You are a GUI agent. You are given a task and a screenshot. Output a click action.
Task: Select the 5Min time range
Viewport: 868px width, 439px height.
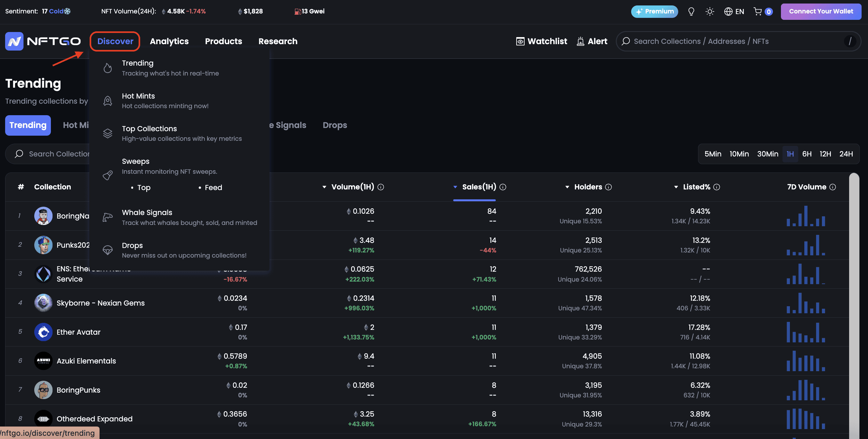pos(713,154)
